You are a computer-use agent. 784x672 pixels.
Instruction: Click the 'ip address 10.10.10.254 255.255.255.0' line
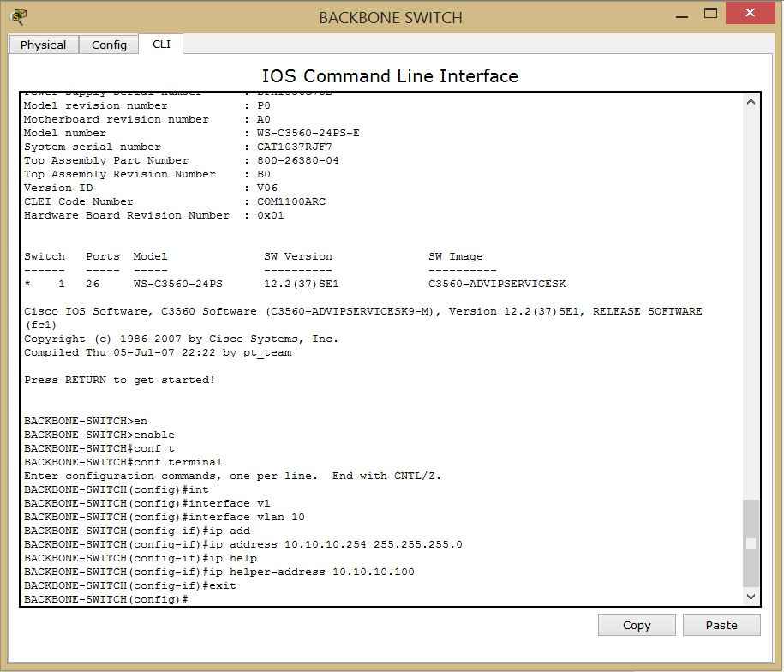(x=243, y=544)
